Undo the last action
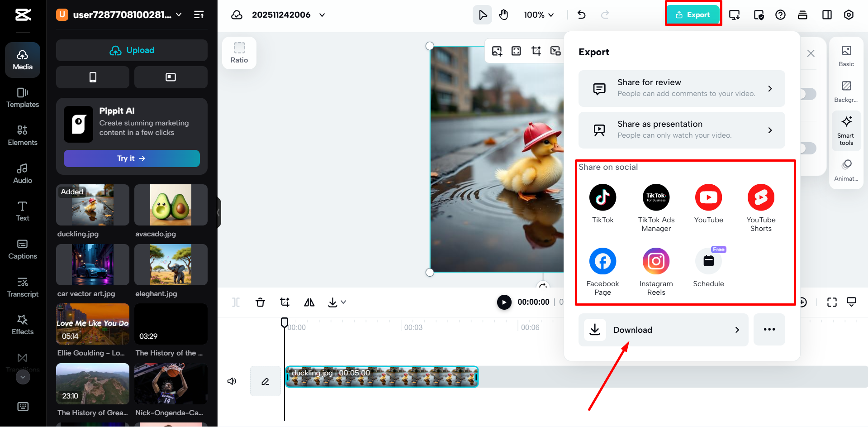The image size is (868, 427). click(x=582, y=15)
